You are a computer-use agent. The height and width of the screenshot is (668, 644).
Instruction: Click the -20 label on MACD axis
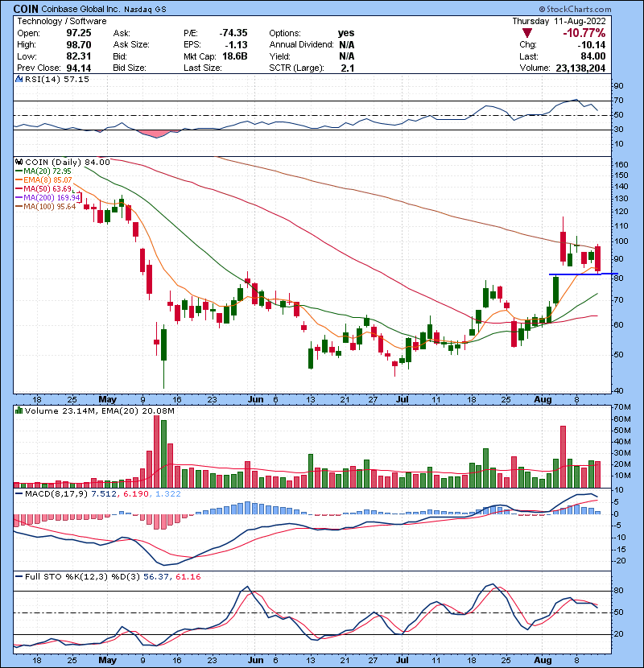(x=620, y=561)
